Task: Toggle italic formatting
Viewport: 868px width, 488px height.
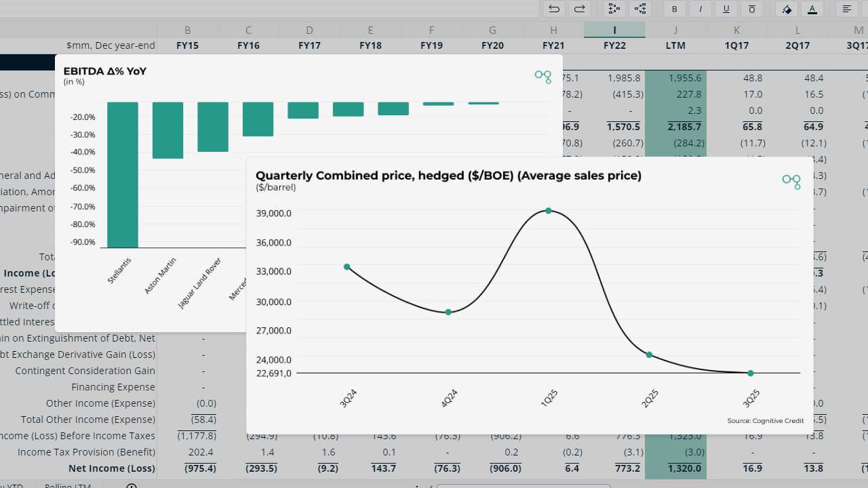Action: pyautogui.click(x=702, y=9)
